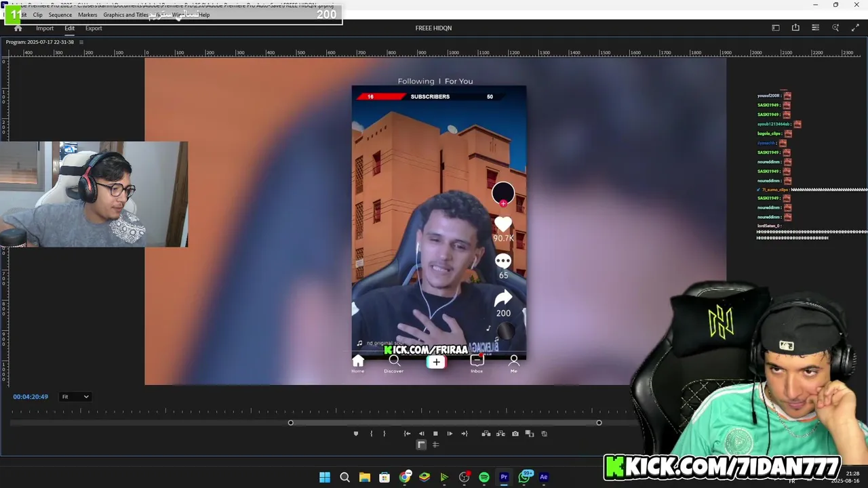Click the timecode 00:04:20:49
Viewport: 868px width, 488px height.
(31, 396)
